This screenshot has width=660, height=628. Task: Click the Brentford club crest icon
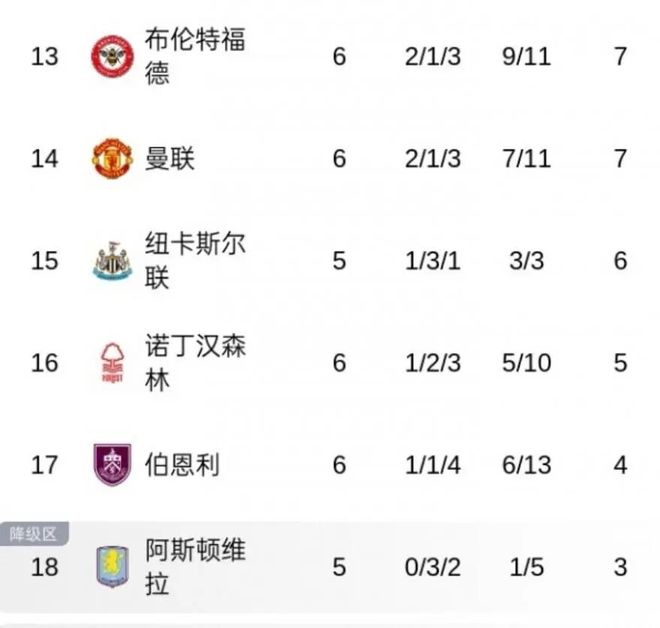point(112,55)
